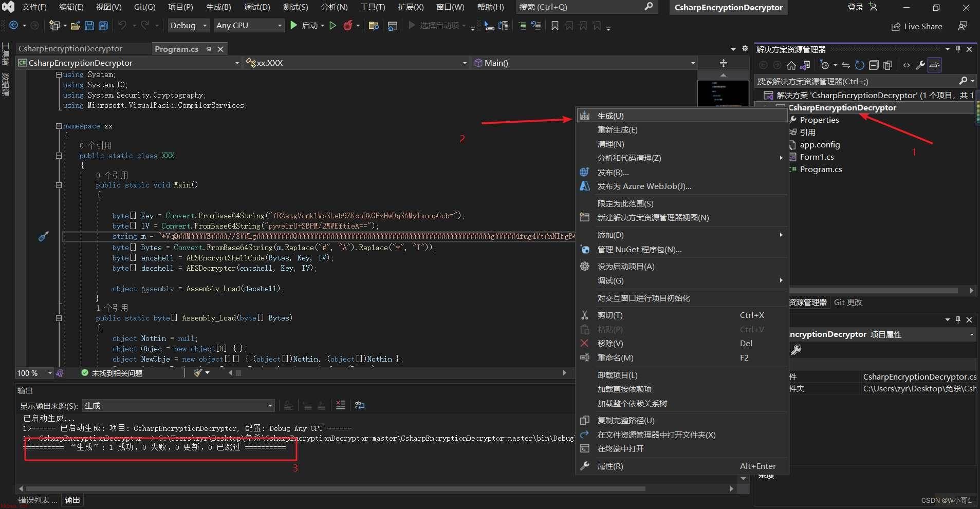Open the 文件(F) menu
Image resolution: width=980 pixels, height=509 pixels.
(34, 7)
